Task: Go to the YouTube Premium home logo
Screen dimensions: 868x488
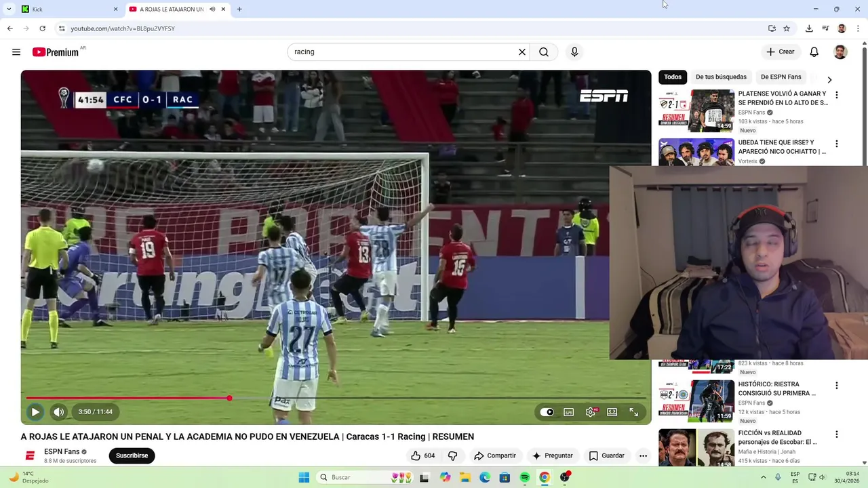Action: pos(56,52)
